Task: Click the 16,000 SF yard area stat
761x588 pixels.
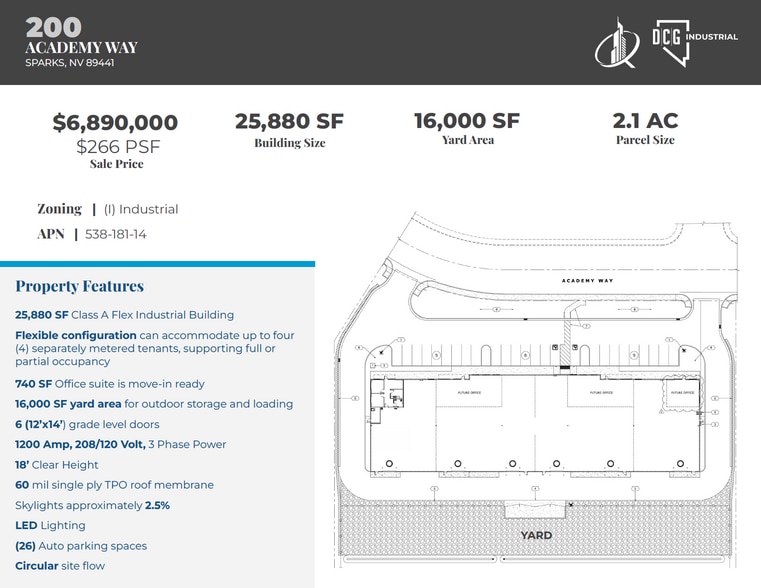Action: pyautogui.click(x=467, y=121)
